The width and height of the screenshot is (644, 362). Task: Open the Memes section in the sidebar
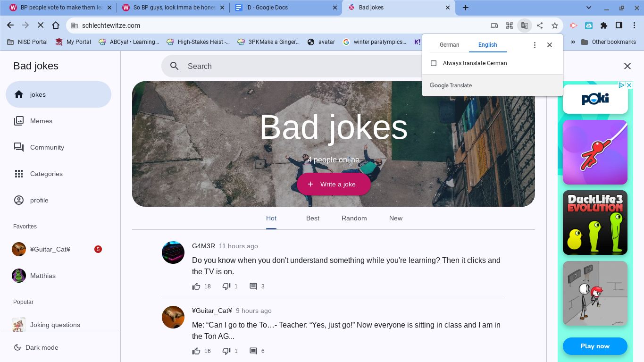(x=41, y=121)
